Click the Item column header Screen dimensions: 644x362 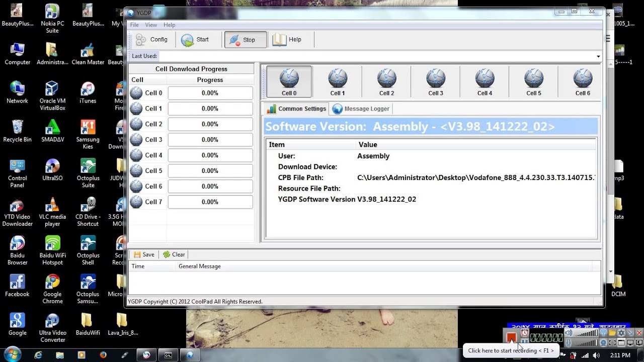pos(310,145)
